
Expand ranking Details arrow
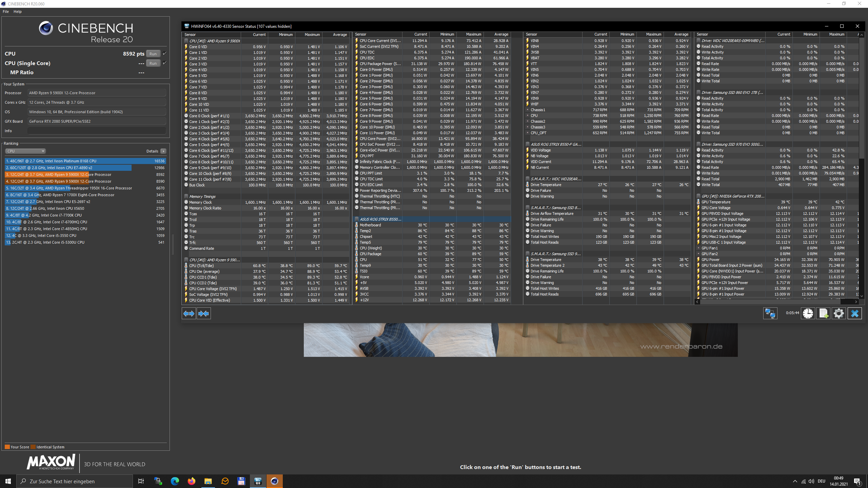tap(163, 151)
